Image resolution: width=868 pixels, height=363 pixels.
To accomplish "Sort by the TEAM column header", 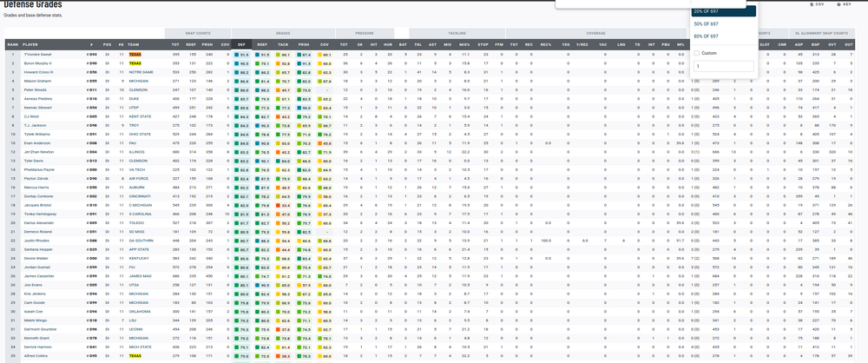I will 135,43.
